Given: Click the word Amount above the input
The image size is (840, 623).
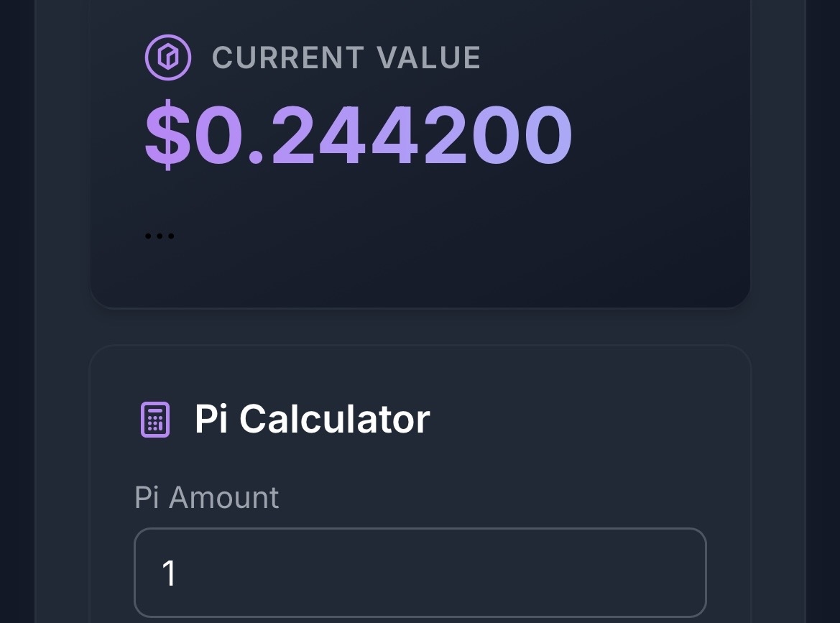Looking at the screenshot, I should tap(223, 497).
